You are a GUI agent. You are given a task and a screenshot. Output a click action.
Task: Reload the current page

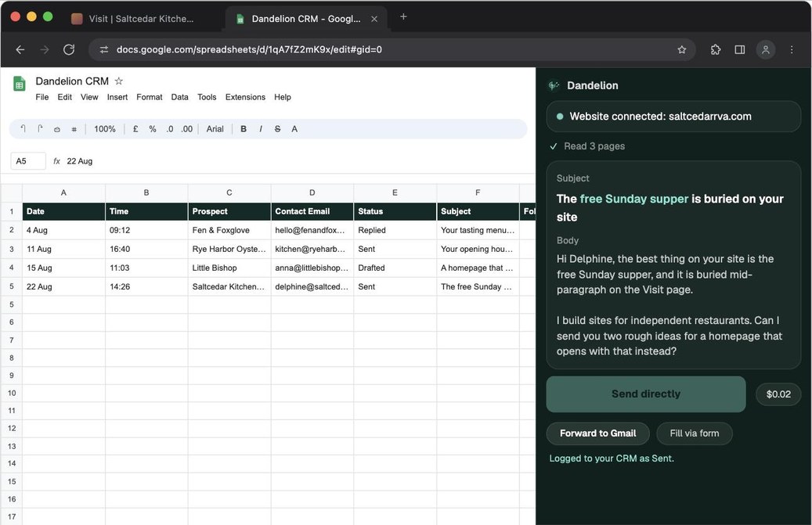point(69,49)
